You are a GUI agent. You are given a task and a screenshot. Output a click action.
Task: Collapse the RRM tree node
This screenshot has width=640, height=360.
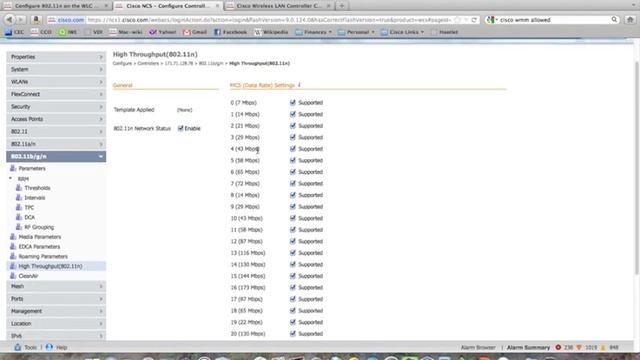[x=11, y=178]
